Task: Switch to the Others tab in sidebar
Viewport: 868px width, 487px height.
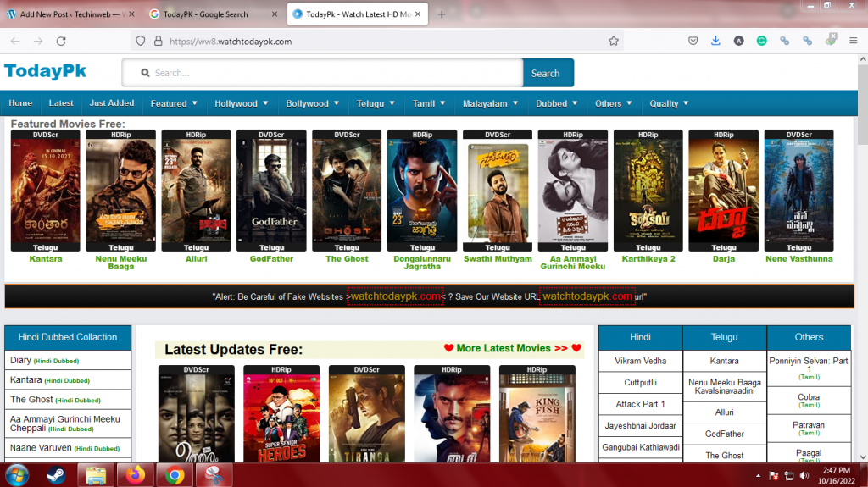Action: pos(809,337)
